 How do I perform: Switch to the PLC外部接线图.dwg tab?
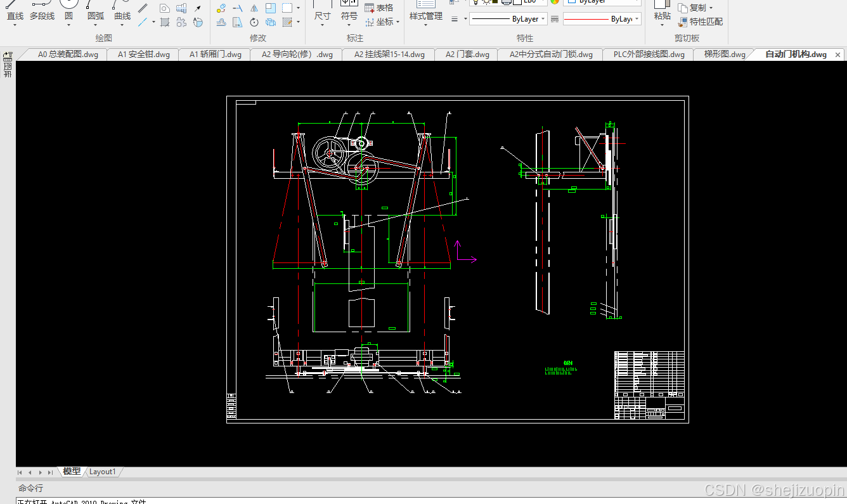coord(649,55)
